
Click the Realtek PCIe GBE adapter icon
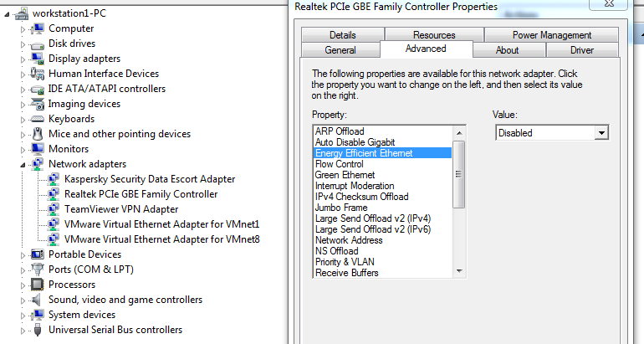point(54,194)
